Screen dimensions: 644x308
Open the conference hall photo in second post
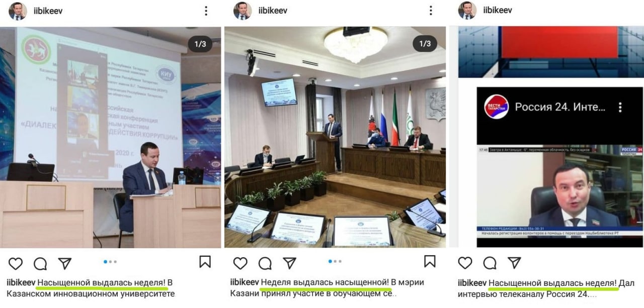tap(335, 137)
